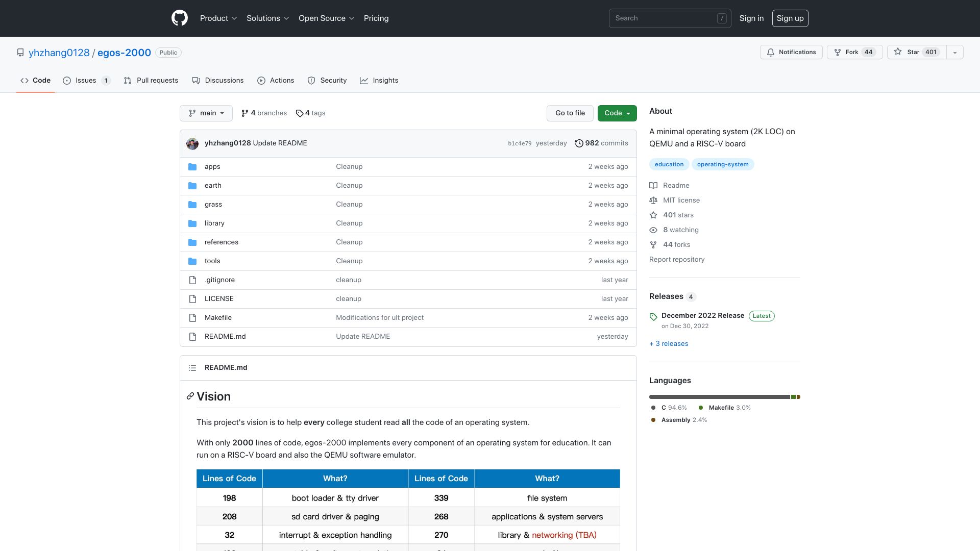
Task: View the commit history clock icon
Action: point(579,143)
